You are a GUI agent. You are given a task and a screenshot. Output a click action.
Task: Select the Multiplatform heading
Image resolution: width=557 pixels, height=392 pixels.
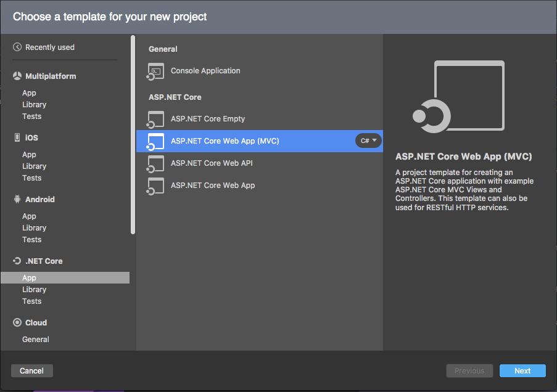(51, 76)
